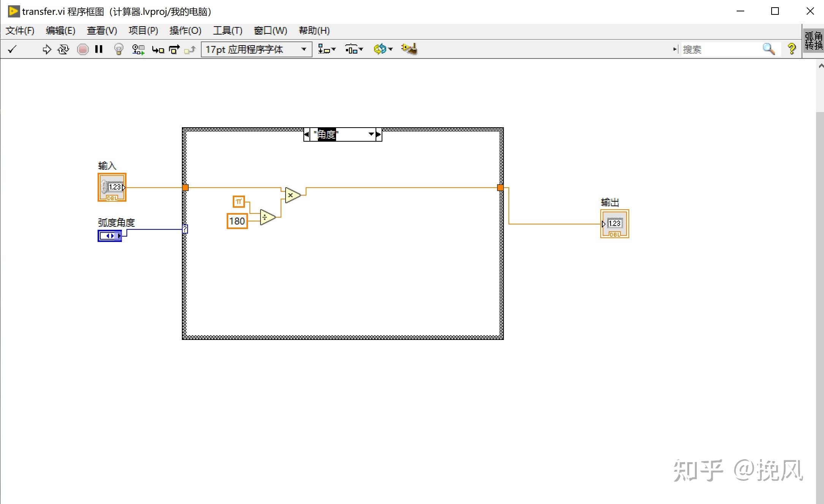Open the Distribute Objects dropdown
The height and width of the screenshot is (504, 824).
click(354, 49)
